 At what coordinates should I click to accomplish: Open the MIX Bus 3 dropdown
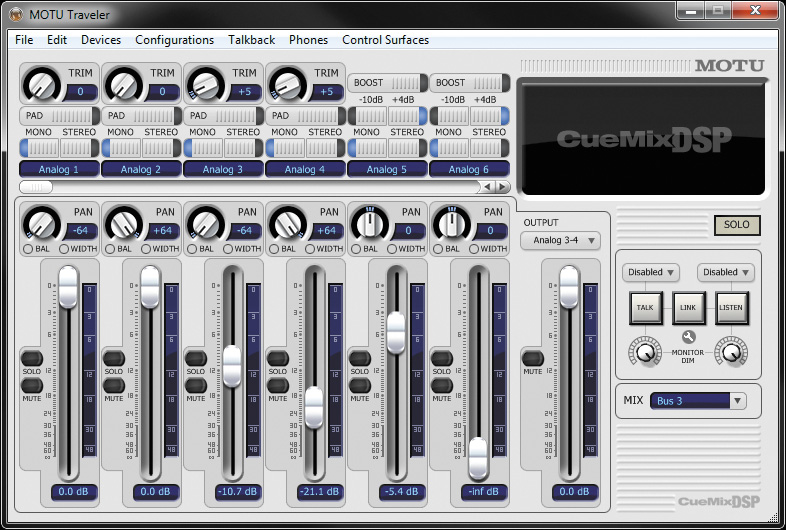(698, 401)
